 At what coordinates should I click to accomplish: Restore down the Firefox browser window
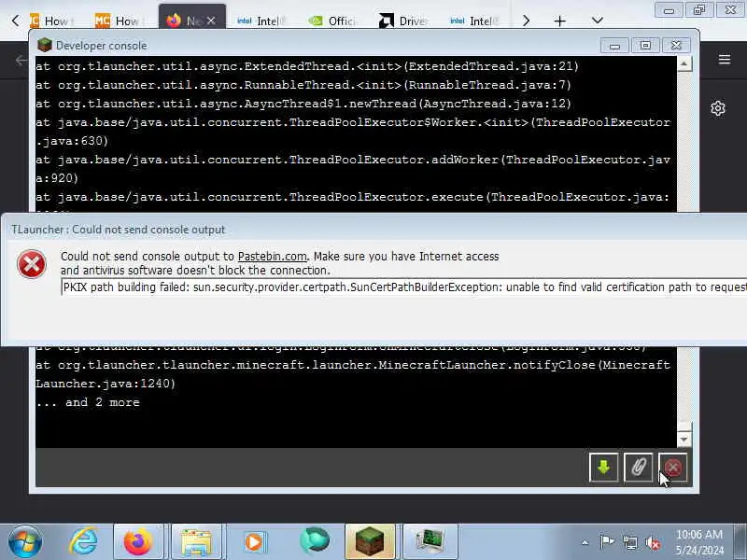pyautogui.click(x=699, y=10)
